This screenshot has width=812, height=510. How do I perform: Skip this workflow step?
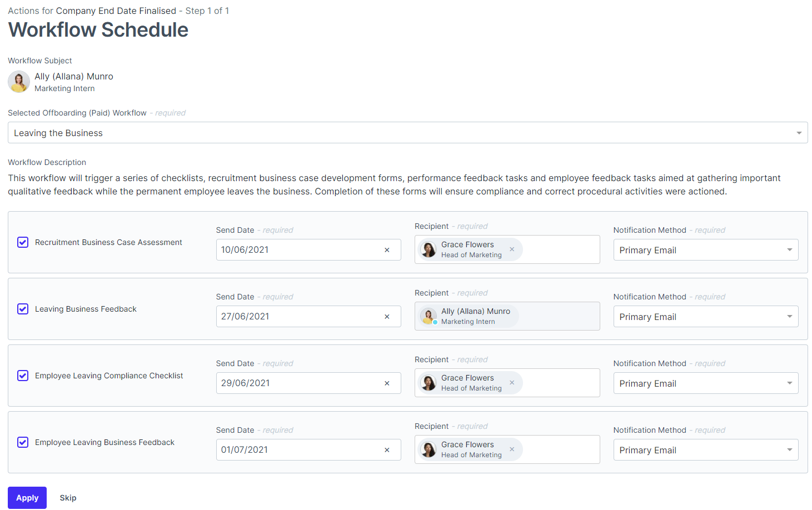(x=68, y=498)
